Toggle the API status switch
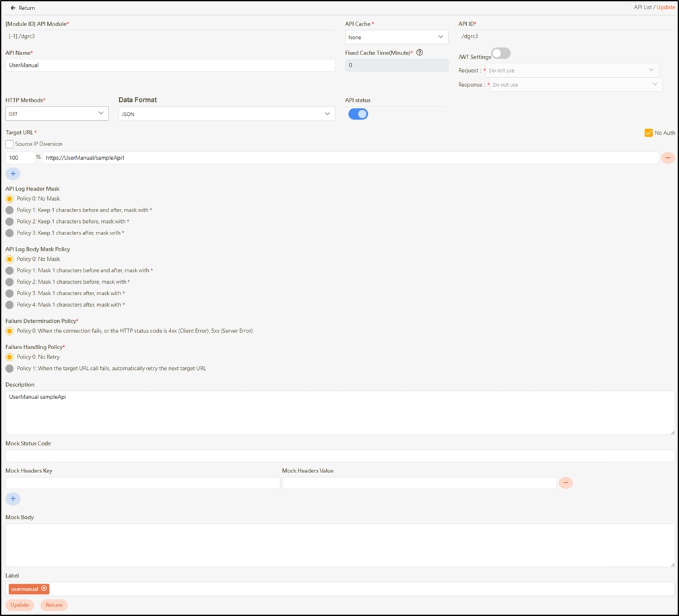 click(x=358, y=114)
